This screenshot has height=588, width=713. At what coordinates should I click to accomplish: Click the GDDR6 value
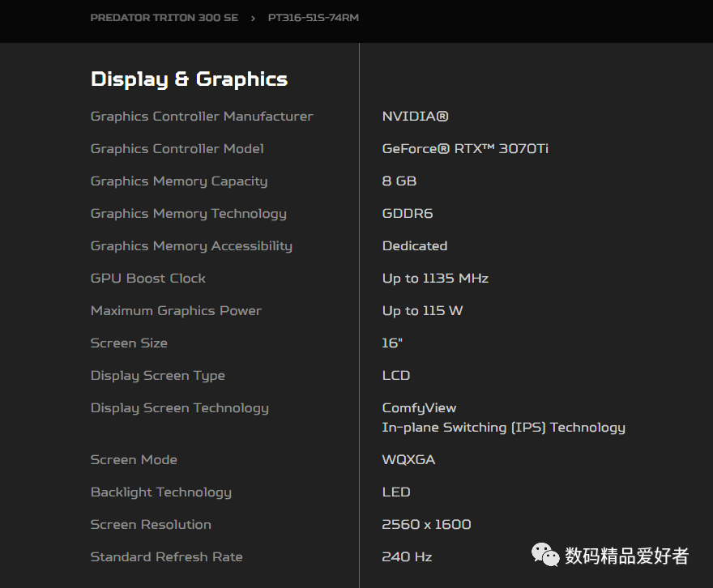click(x=408, y=213)
